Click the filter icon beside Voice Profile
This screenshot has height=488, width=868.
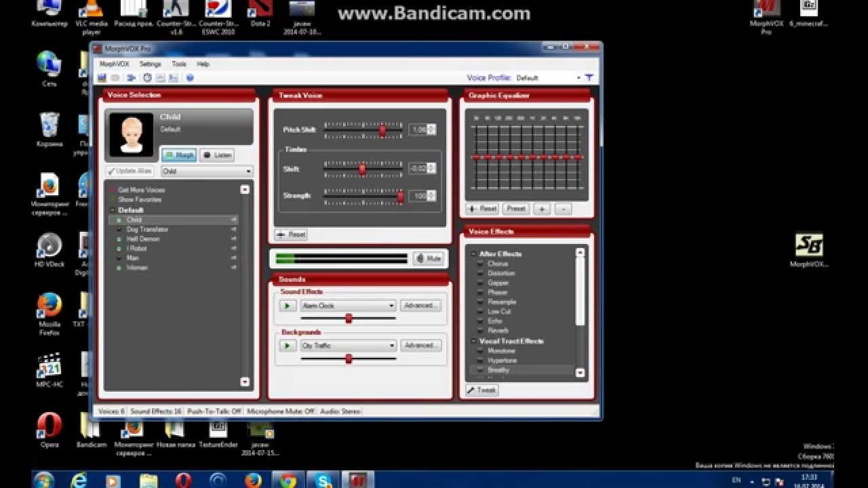(x=589, y=78)
